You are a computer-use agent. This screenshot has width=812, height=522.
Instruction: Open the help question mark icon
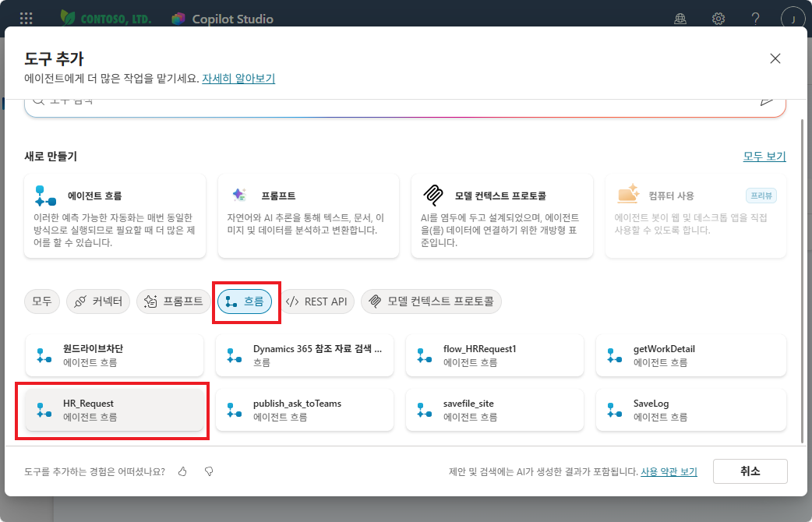(756, 19)
